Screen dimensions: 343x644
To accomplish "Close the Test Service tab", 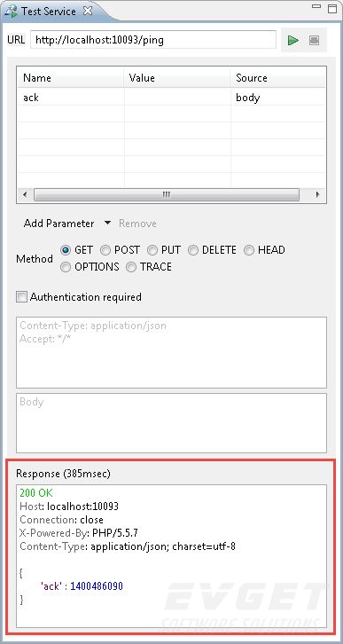I will point(88,12).
